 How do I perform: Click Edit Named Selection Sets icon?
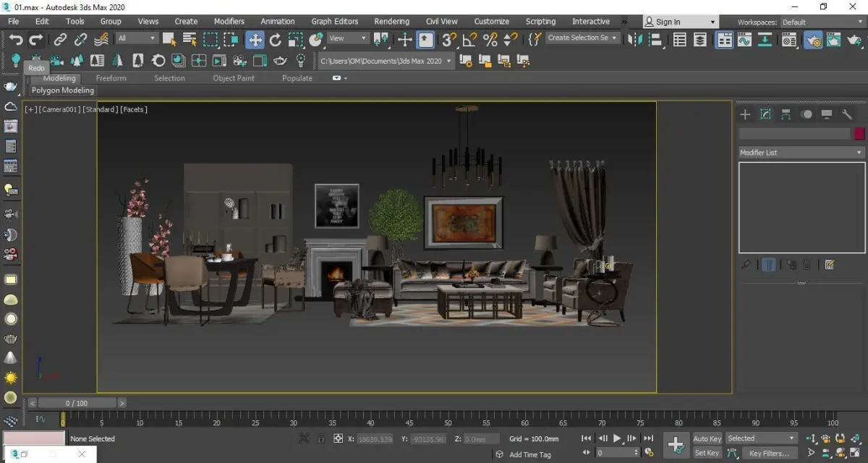(x=535, y=39)
